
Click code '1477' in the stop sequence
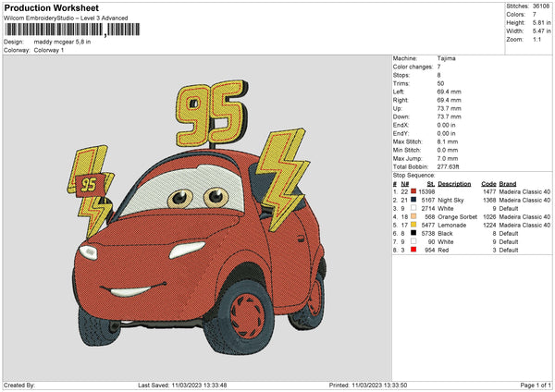pyautogui.click(x=489, y=191)
